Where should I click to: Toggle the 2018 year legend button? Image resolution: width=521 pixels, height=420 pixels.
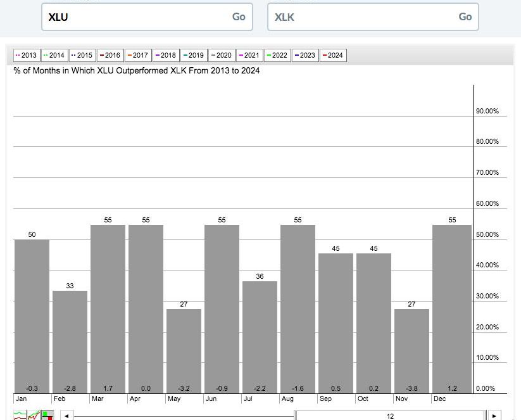[x=166, y=55]
